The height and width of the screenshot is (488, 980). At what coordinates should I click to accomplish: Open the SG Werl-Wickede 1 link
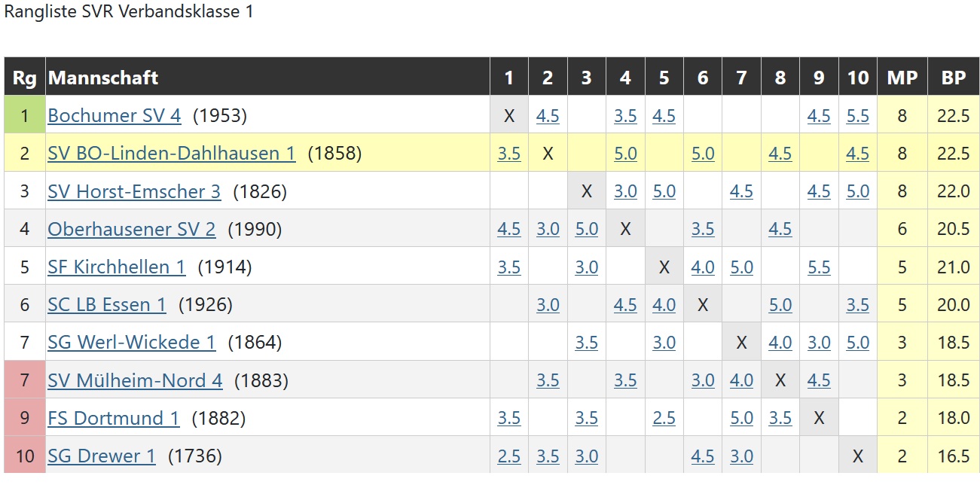[x=131, y=343]
